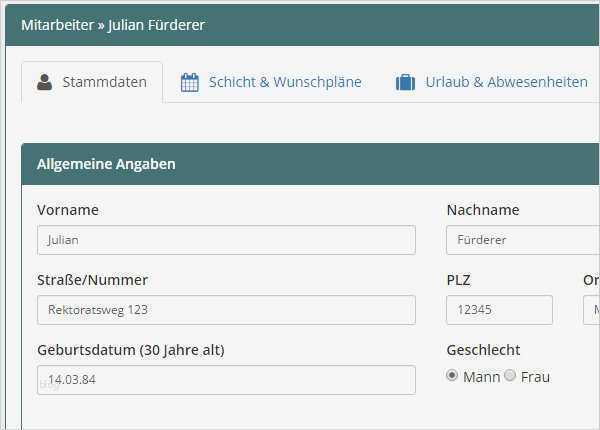Screen dimensions: 600x430
Task: Click the Geburtsdatum (30 Jahre alt) label
Action: 130,350
